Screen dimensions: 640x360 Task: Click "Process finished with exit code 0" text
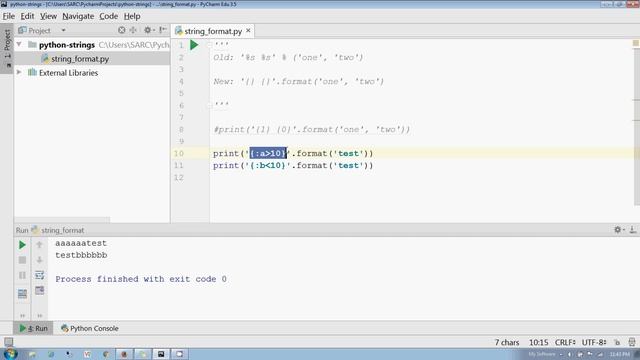coord(141,279)
